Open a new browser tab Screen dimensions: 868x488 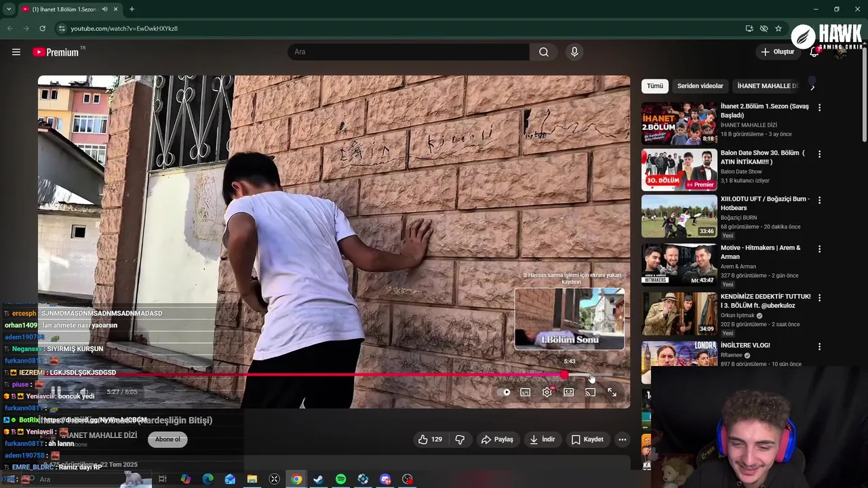[132, 9]
